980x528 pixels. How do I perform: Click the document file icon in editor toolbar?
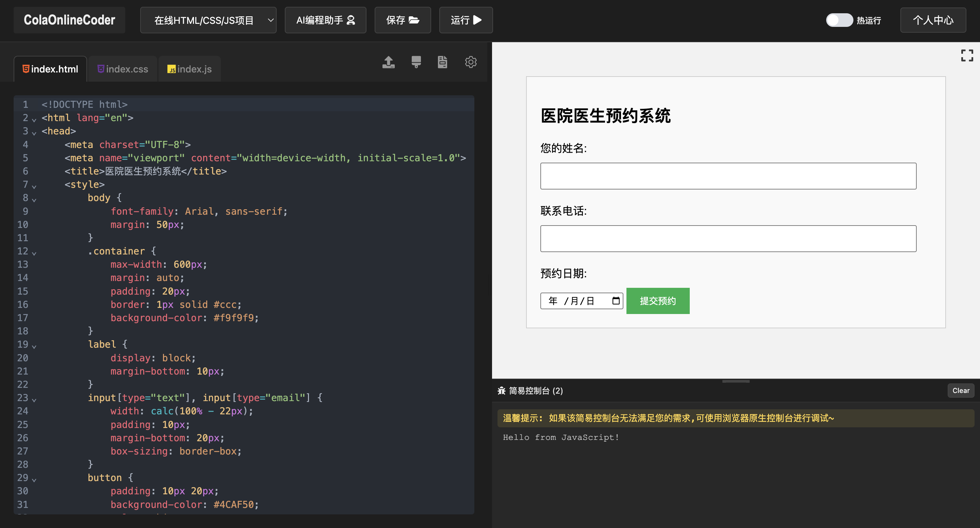(442, 62)
